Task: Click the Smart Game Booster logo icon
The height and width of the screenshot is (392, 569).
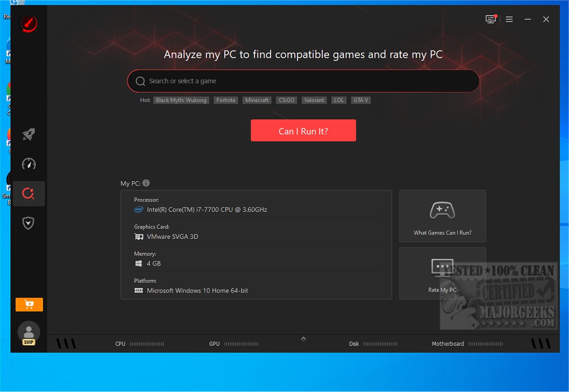Action: tap(28, 23)
